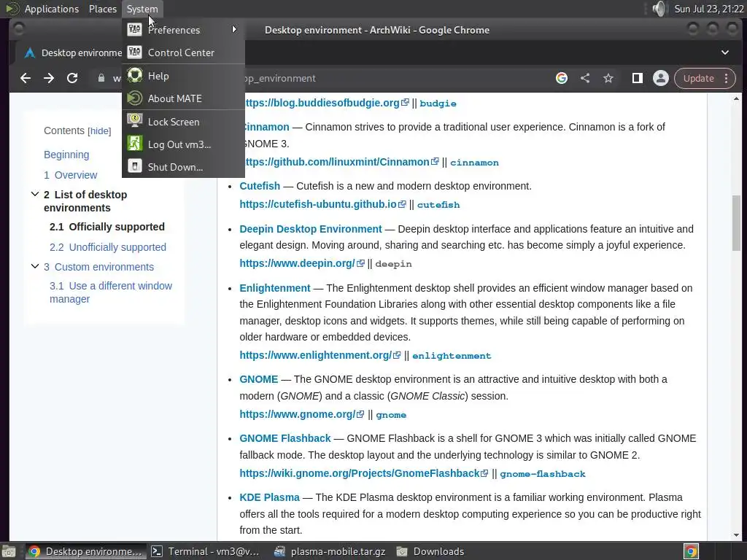This screenshot has height=560, width=747.
Task: Click the scrollbar down arrow
Action: click(x=737, y=534)
